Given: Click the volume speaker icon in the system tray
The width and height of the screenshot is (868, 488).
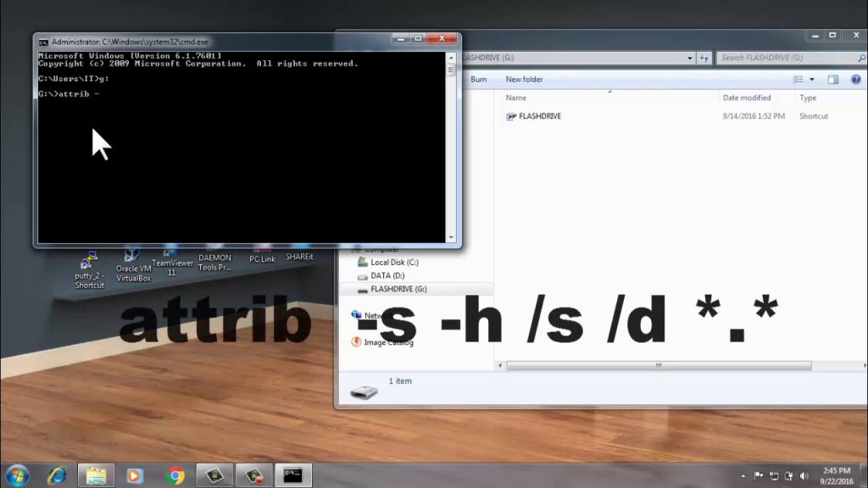Looking at the screenshot, I should click(804, 474).
